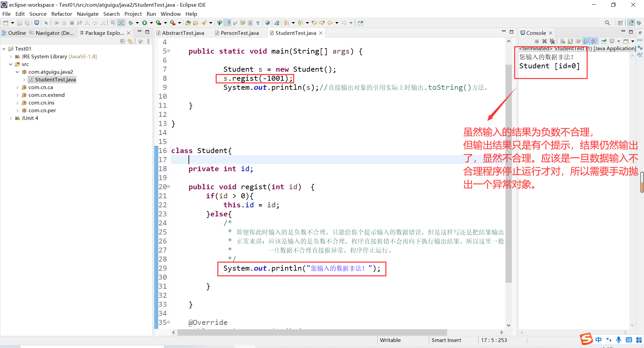
Task: Click Remove Launch icon in Console
Action: tap(544, 41)
